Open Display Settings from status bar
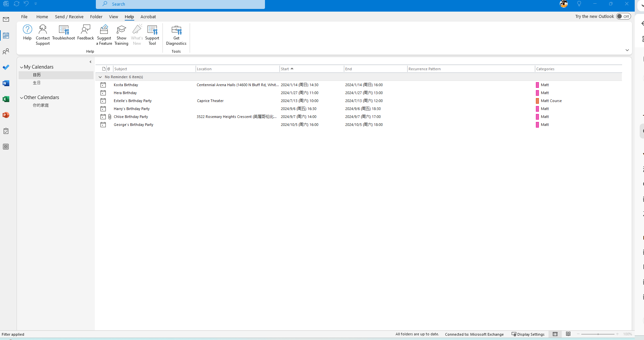Image resolution: width=644 pixels, height=340 pixels. pos(528,334)
